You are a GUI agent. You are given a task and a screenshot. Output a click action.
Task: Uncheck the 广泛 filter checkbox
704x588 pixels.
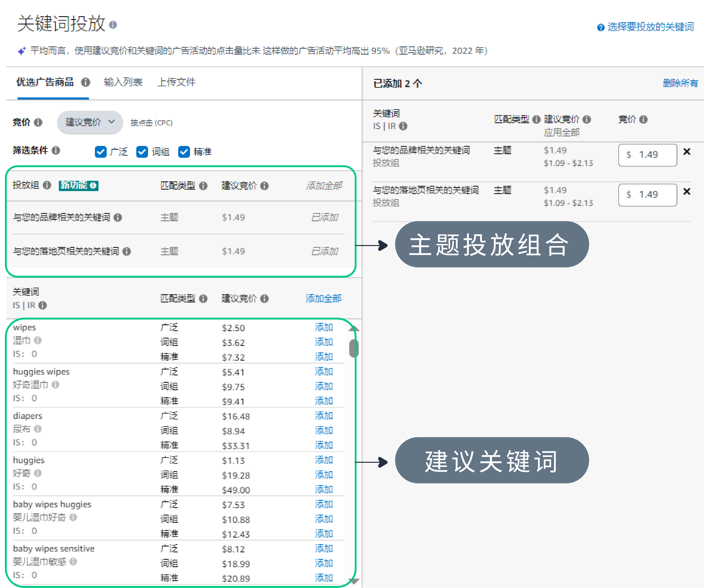(101, 152)
